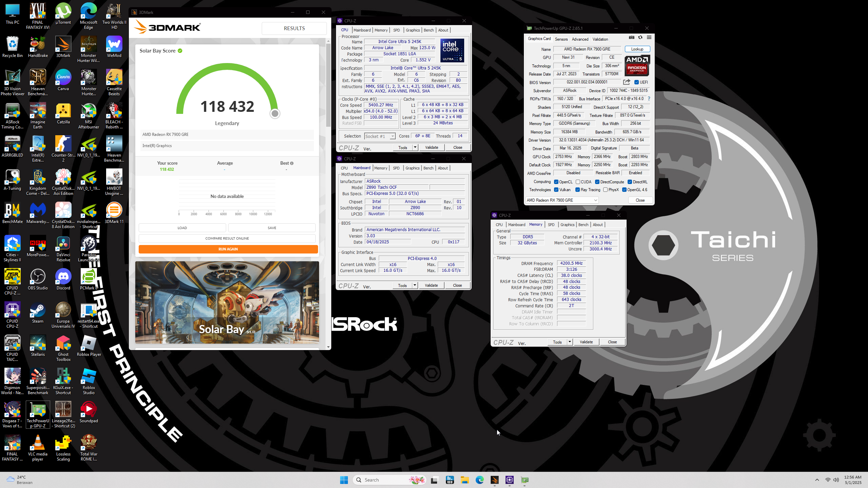868x488 pixels.
Task: Open the Malwarebytes desktop icon
Action: tap(38, 213)
